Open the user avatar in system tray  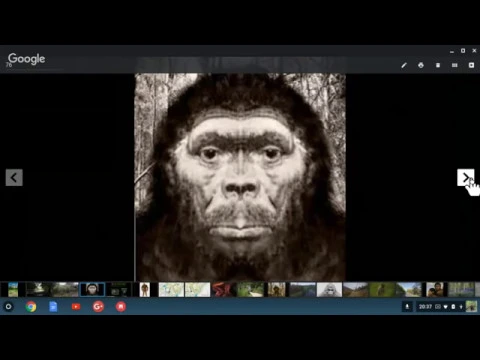pos(471,306)
